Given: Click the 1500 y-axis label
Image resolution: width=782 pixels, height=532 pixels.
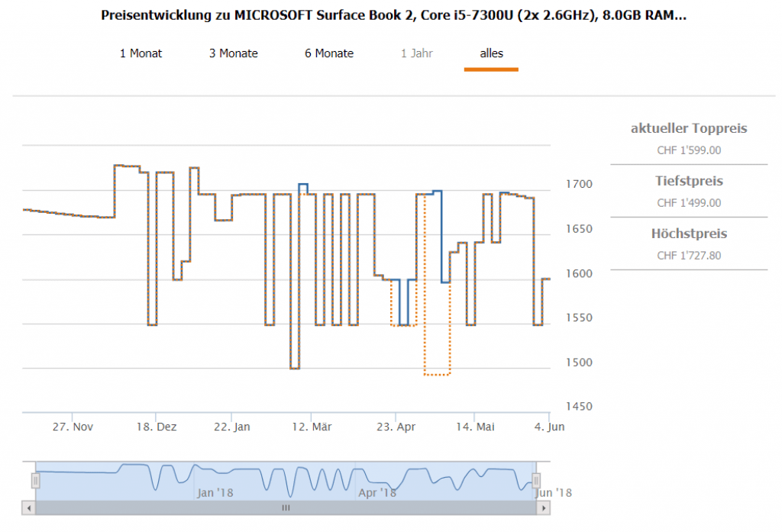Looking at the screenshot, I should (x=579, y=363).
